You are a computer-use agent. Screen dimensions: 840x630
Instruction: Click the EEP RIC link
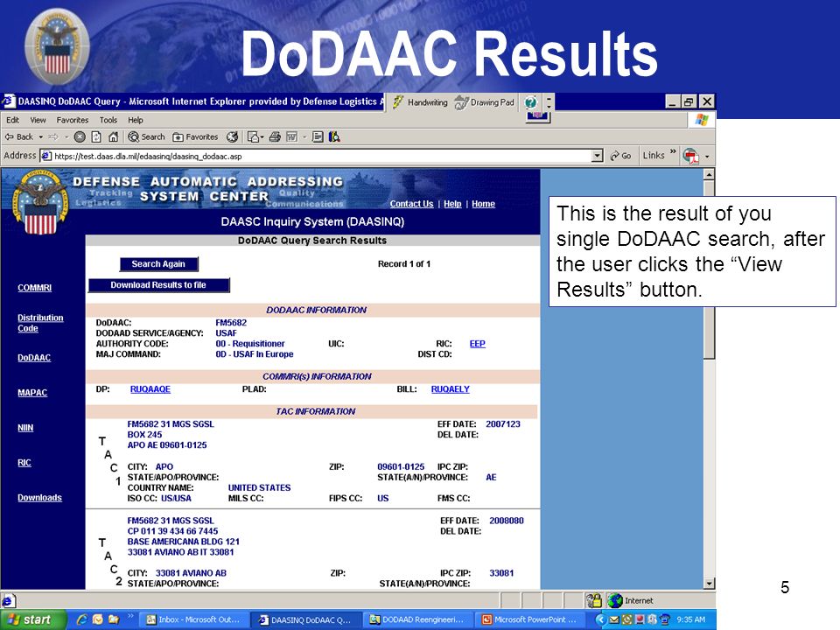tap(478, 344)
